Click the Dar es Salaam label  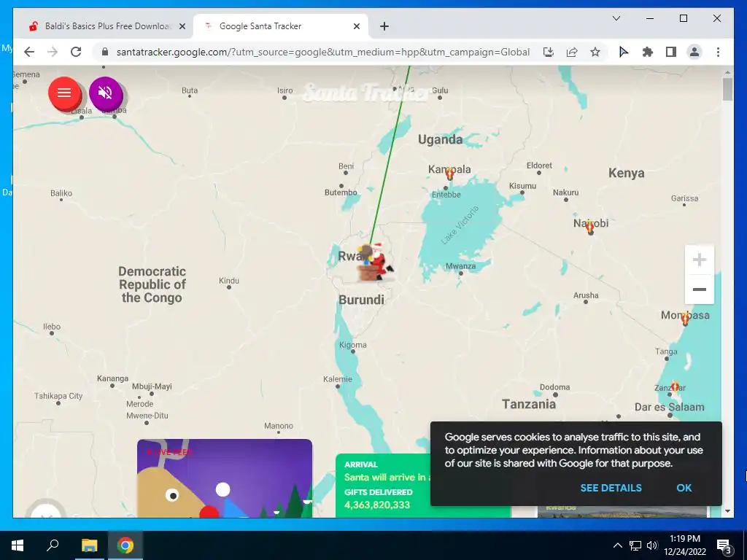(x=670, y=407)
